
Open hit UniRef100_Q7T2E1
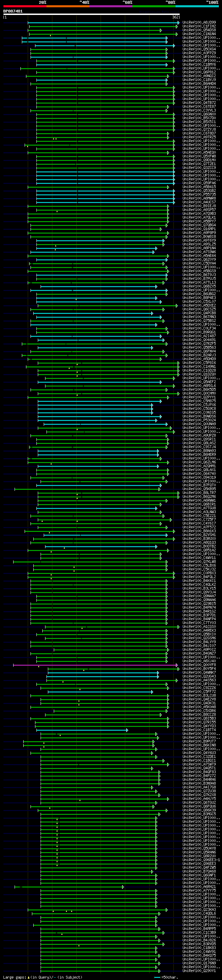(199, 164)
